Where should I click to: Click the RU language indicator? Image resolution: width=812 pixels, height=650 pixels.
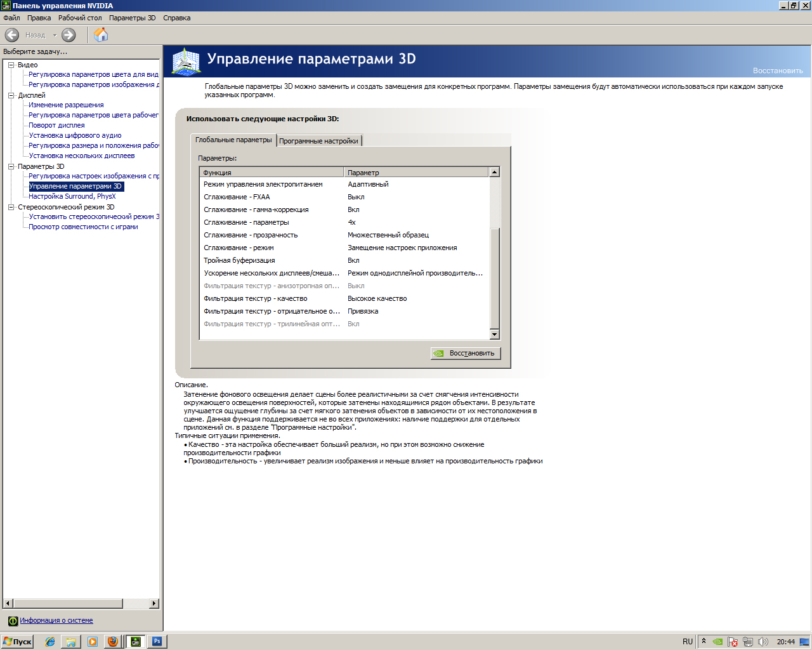pyautogui.click(x=688, y=642)
